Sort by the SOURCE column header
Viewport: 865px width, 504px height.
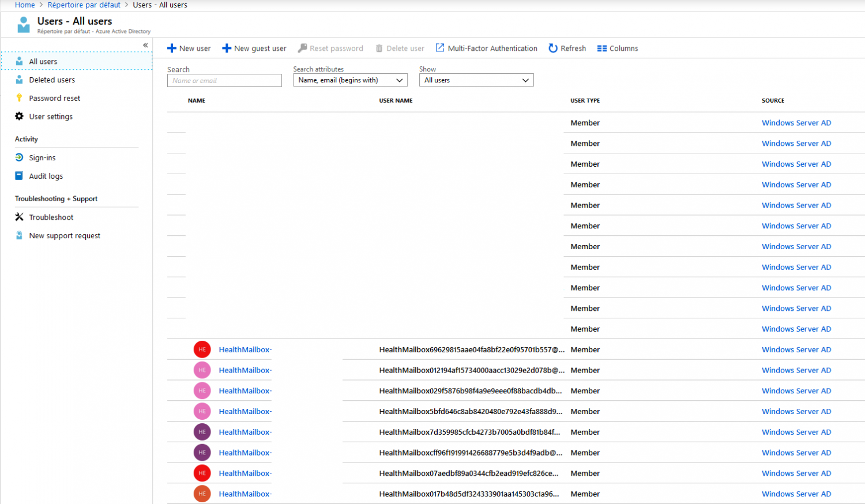tap(773, 100)
